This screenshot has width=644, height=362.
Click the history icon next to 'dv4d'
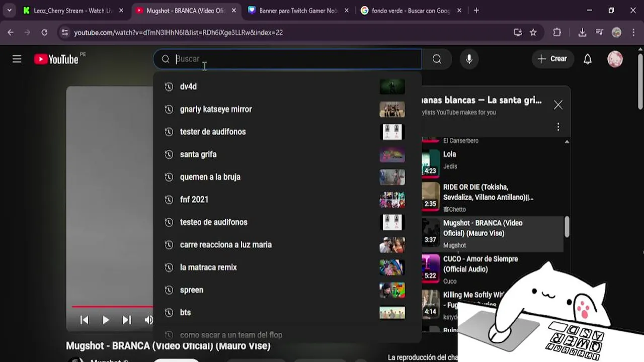(169, 86)
